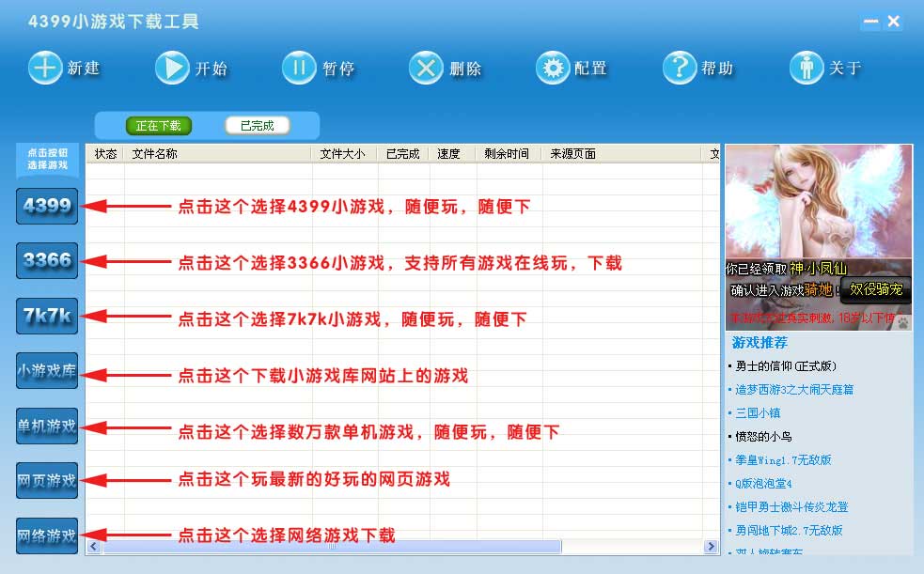Viewport: 924px width, 574px height.
Task: Close the 4399小游戏下载工具 window
Action: [x=893, y=22]
